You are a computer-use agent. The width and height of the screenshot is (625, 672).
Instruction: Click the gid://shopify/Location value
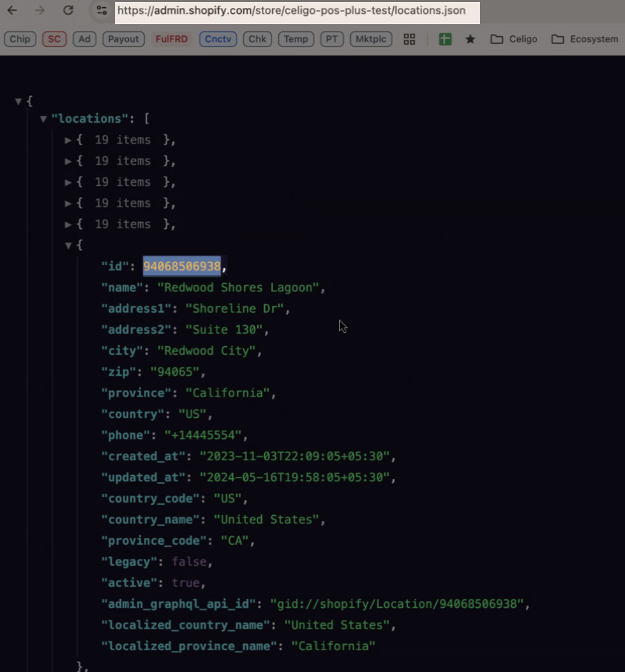click(397, 604)
